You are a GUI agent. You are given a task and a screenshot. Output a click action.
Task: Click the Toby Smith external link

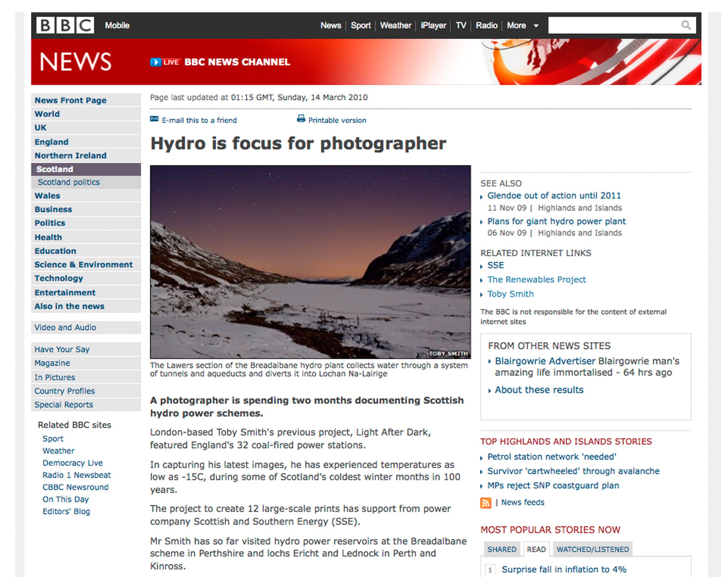tap(510, 294)
